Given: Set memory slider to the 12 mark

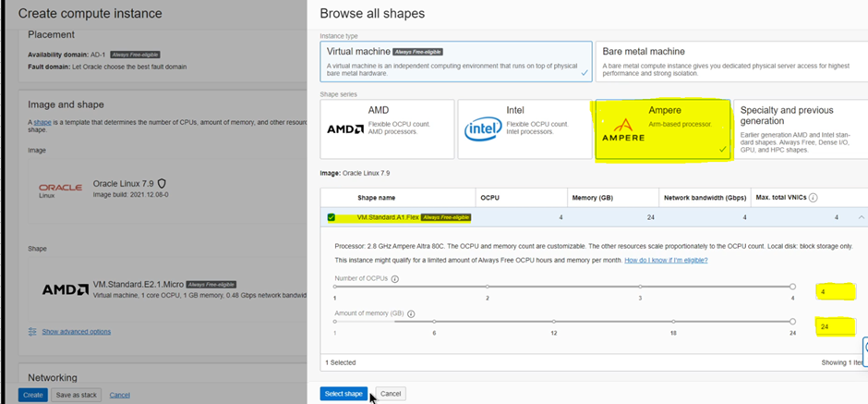Looking at the screenshot, I should tap(553, 322).
